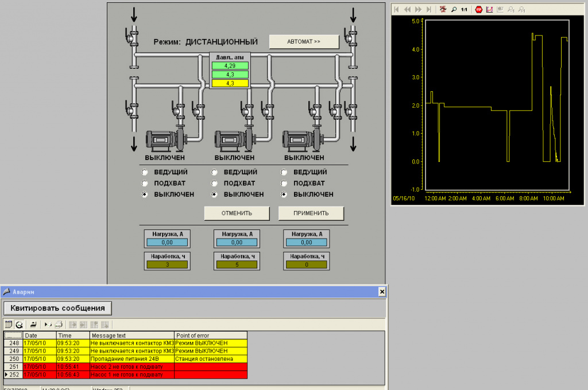Image resolution: width=588 pixels, height=390 pixels.
Task: Click the green 4,29 pressure value
Action: tap(230, 66)
